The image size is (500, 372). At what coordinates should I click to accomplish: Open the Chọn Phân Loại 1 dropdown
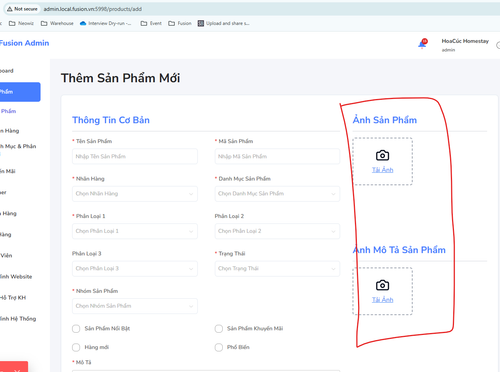[x=135, y=231]
